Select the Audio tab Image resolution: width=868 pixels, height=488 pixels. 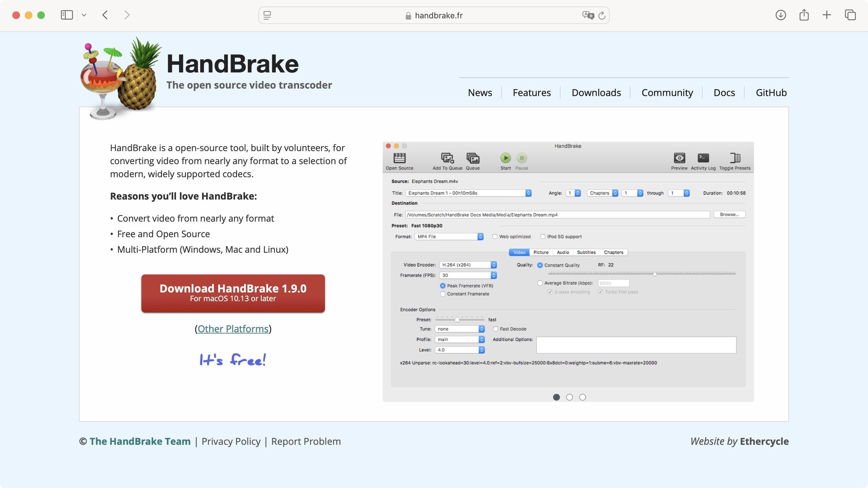(x=563, y=252)
